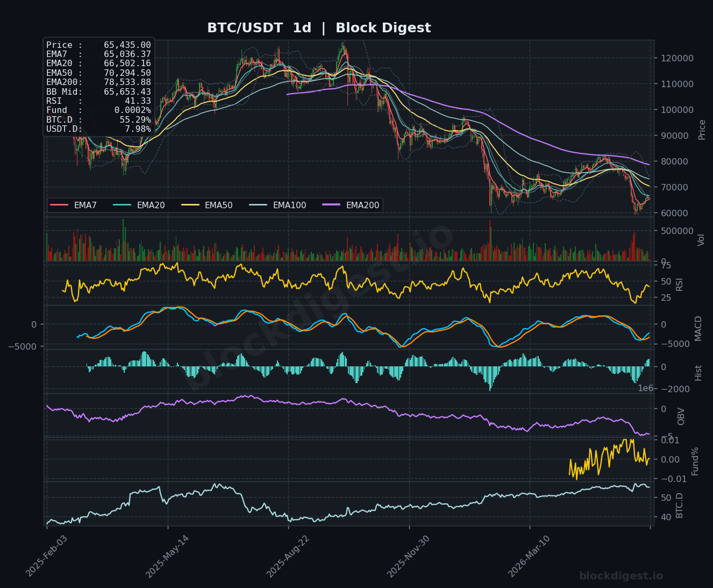Click the RSI value 41.33
The image size is (713, 588).
click(x=138, y=101)
